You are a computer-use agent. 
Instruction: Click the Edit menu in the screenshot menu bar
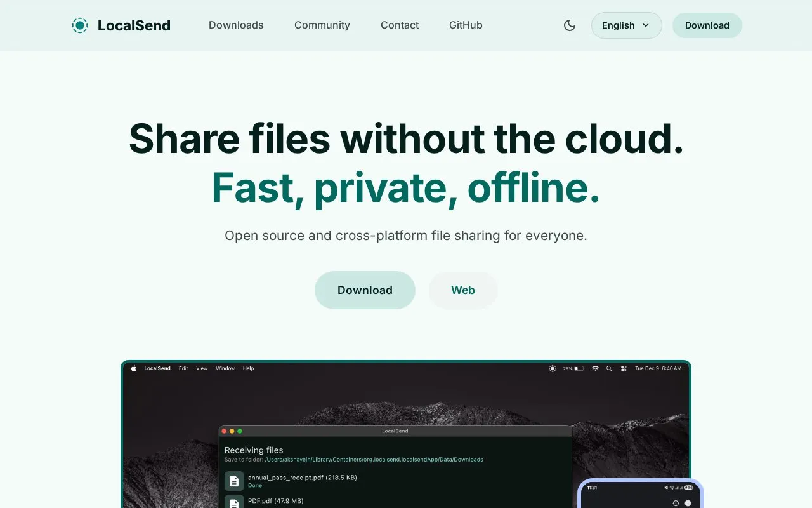coord(183,368)
